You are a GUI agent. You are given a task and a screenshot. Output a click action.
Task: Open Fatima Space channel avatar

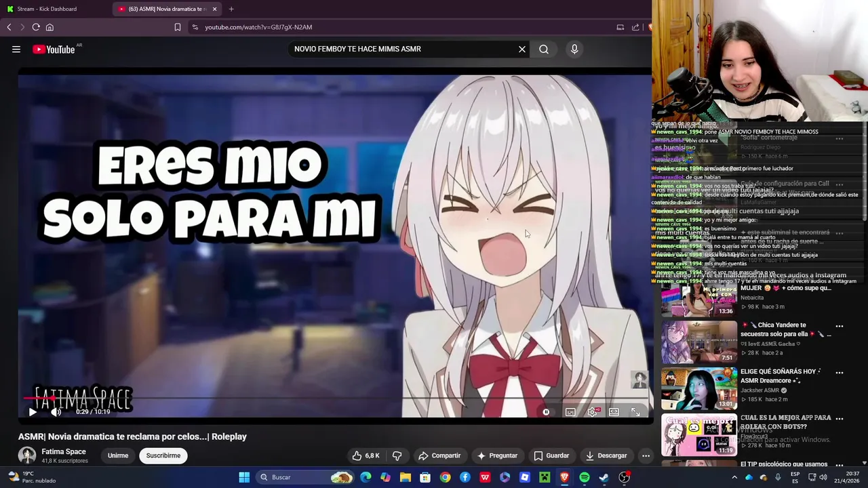[x=27, y=455]
